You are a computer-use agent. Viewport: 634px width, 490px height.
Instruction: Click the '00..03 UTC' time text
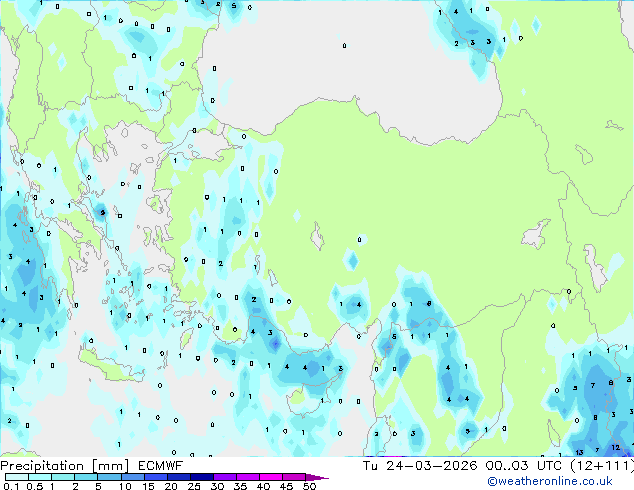coord(524,466)
